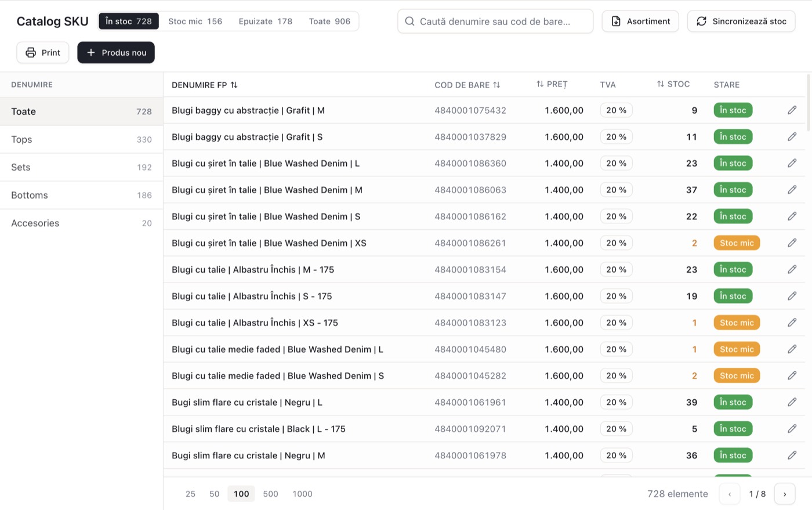Print the catalog
812x510 pixels.
(x=43, y=53)
